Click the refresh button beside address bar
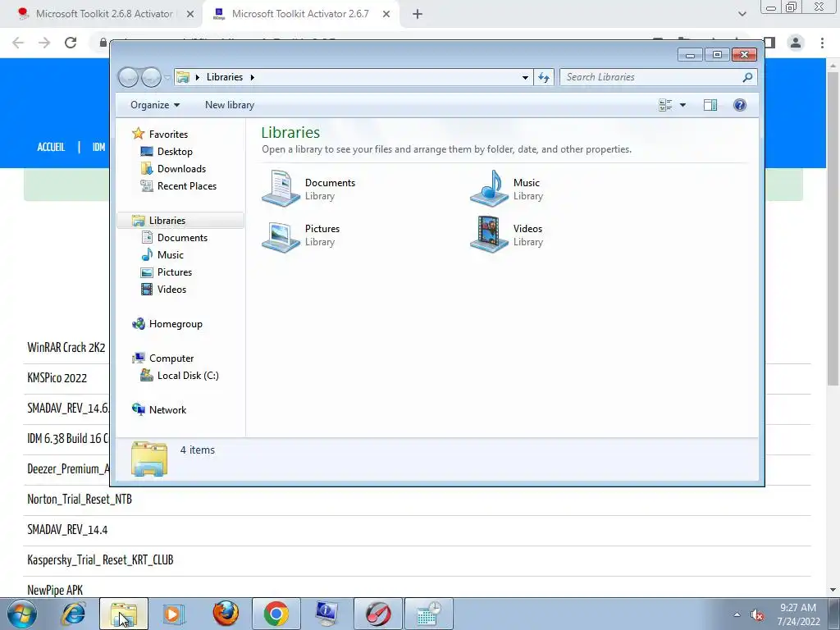 click(544, 78)
